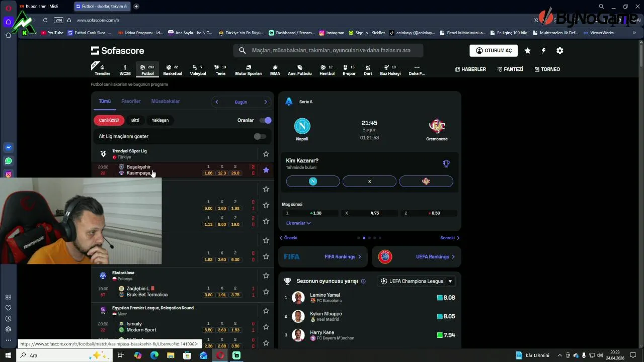Click Sonraki to see the next featured match
Viewport: 644px width, 362px height.
click(450, 238)
